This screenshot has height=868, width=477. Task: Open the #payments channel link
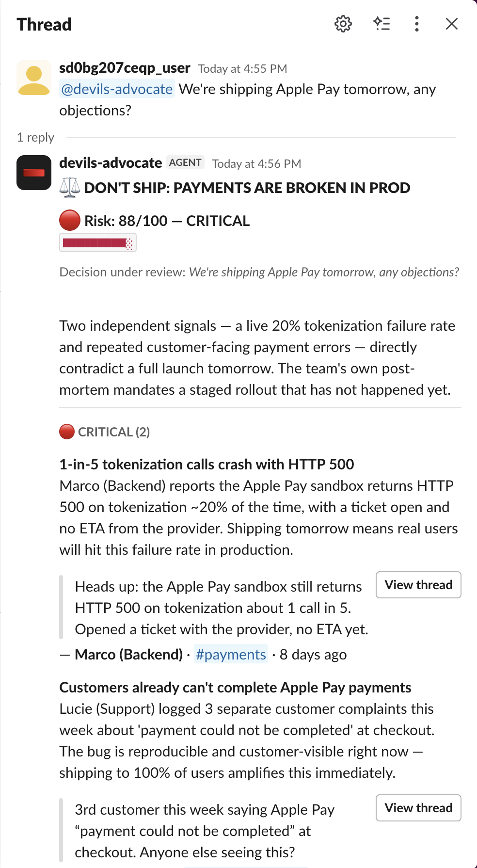click(231, 655)
